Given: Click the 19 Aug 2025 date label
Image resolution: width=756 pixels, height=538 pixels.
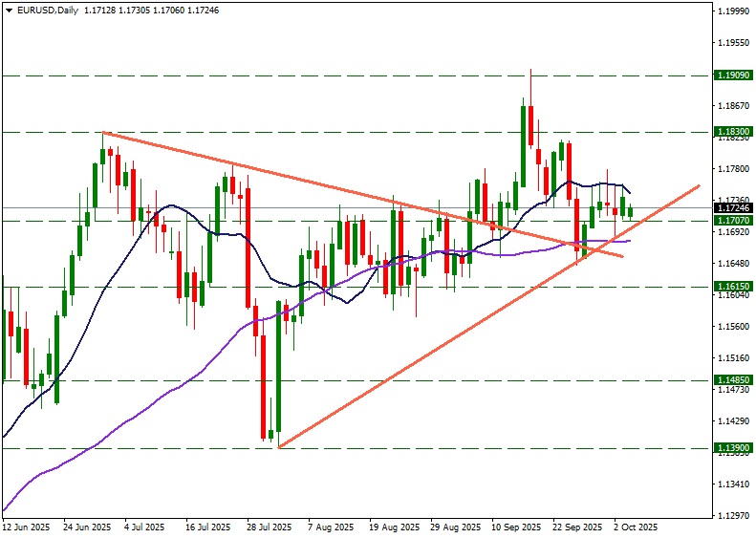Looking at the screenshot, I should pyautogui.click(x=394, y=527).
